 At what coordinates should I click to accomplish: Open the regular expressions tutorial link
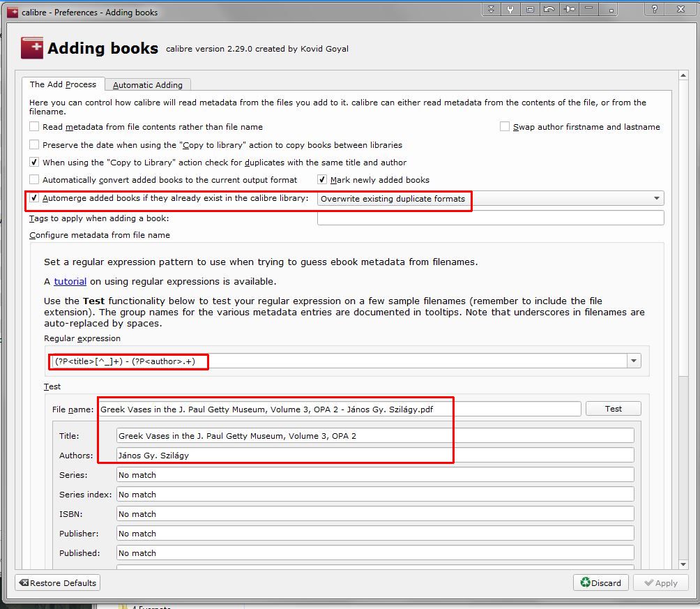(70, 282)
